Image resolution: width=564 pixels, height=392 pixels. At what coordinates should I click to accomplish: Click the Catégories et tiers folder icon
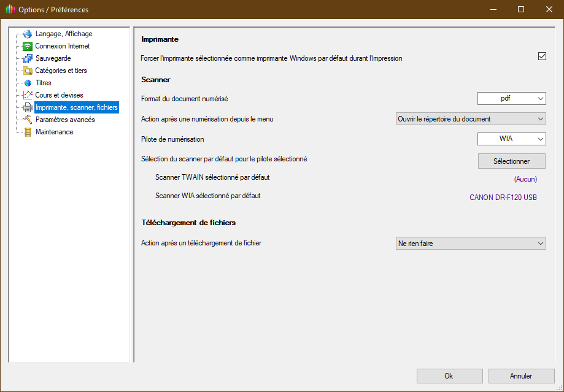28,71
